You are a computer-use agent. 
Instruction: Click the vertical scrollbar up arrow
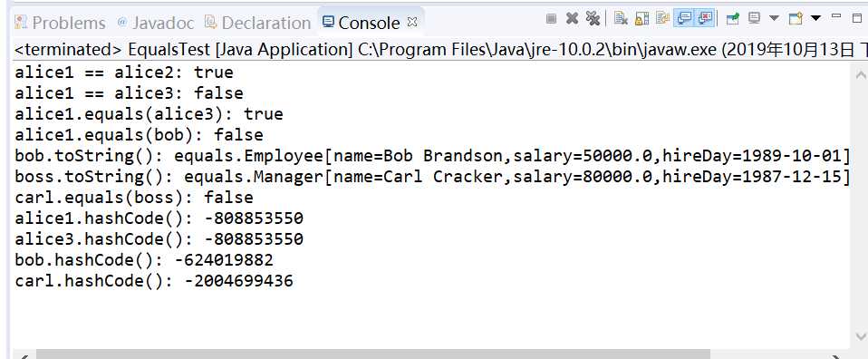[860, 74]
